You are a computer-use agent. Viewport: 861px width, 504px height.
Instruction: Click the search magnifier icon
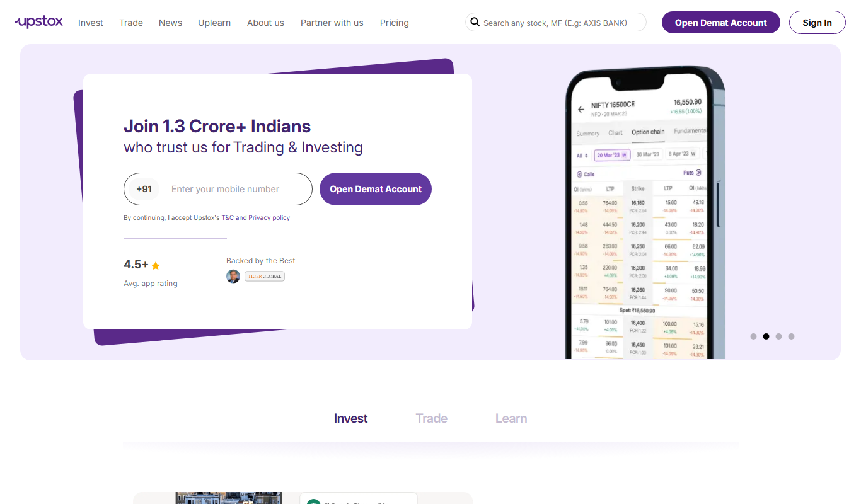475,22
